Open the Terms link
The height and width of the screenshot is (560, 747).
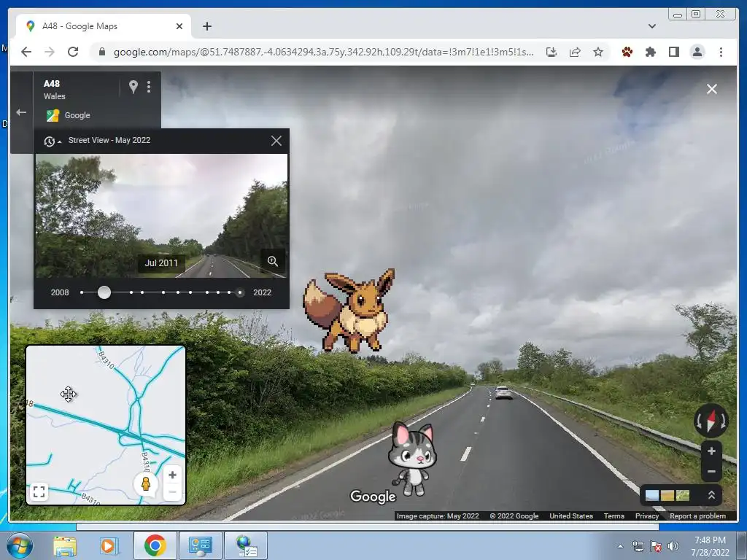tap(614, 516)
